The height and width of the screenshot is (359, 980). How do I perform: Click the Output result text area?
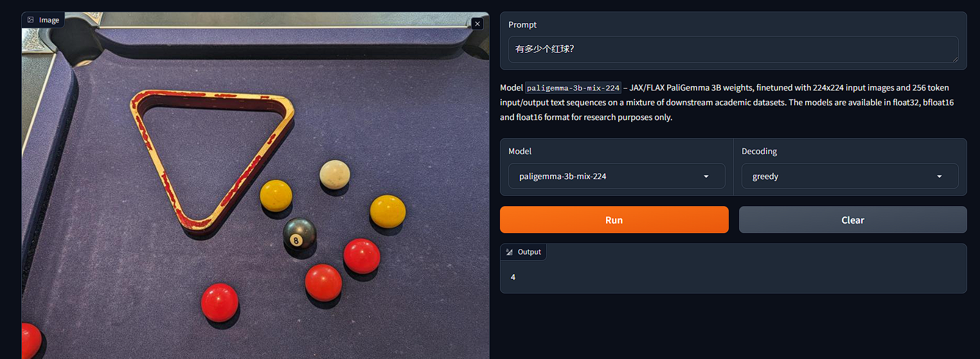733,277
